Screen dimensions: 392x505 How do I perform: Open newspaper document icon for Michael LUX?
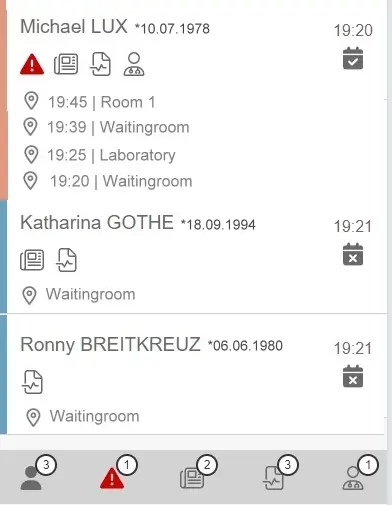click(66, 64)
